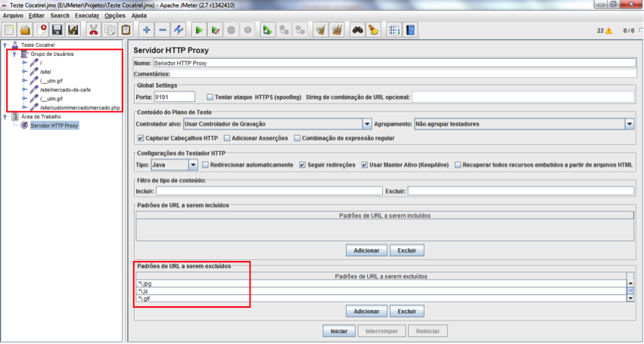644x344 pixels.
Task: Open the Arquivo menu
Action: click(x=13, y=16)
